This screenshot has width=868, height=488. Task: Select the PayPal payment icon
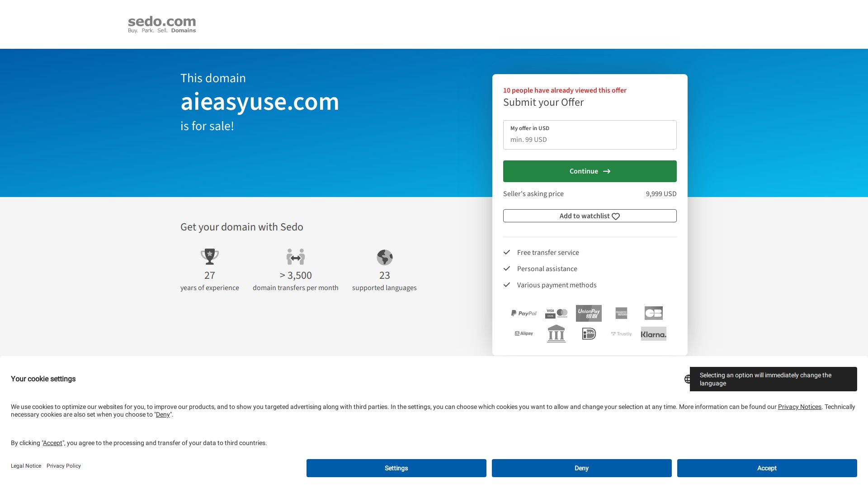click(x=524, y=313)
